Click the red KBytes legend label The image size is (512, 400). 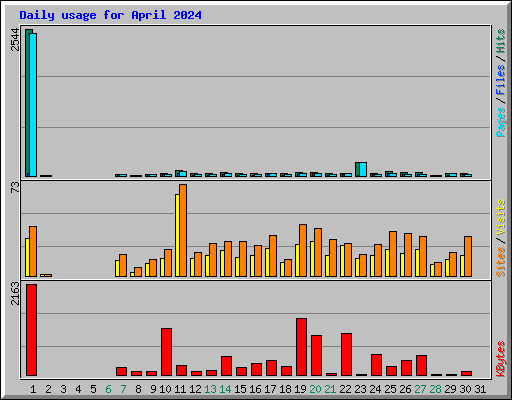(501, 359)
